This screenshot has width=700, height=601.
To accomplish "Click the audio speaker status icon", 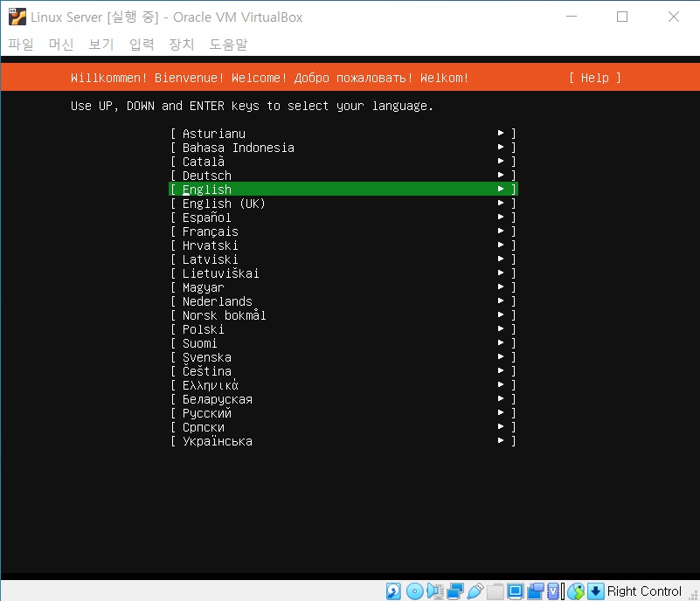I will (434, 591).
